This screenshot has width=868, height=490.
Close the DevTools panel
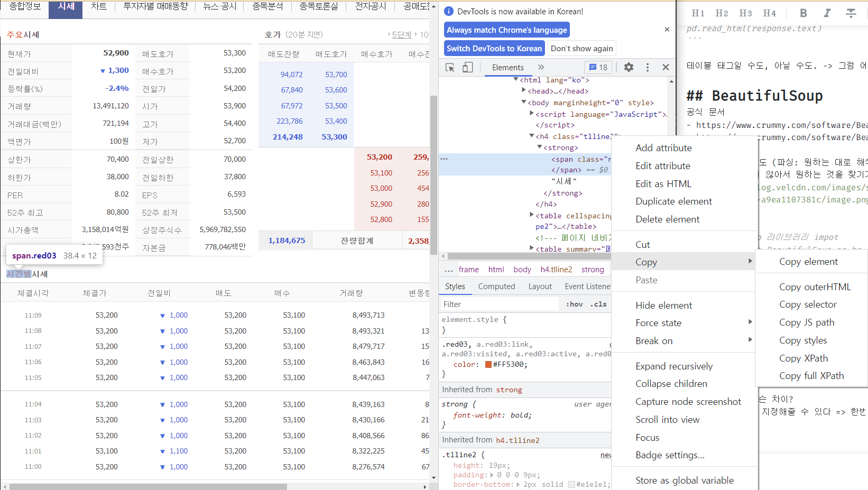666,67
